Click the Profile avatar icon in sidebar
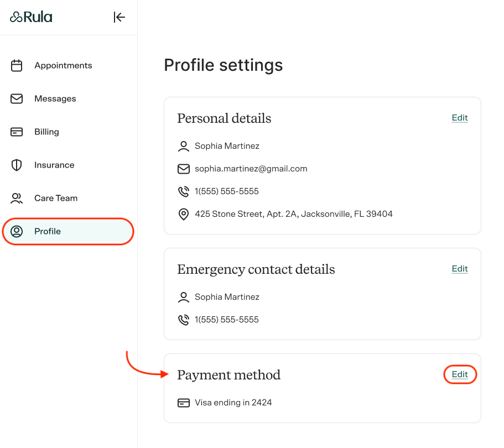Image resolution: width=504 pixels, height=448 pixels. click(17, 231)
